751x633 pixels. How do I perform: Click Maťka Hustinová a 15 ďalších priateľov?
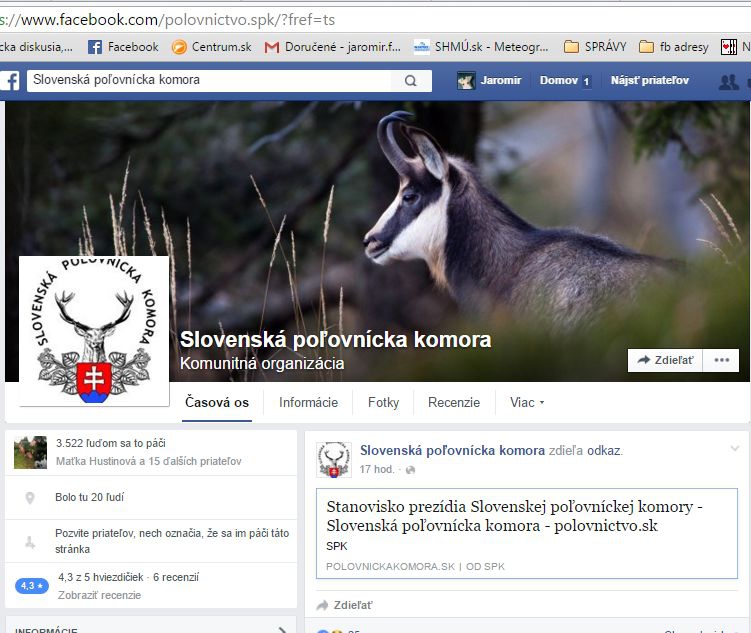point(148,461)
